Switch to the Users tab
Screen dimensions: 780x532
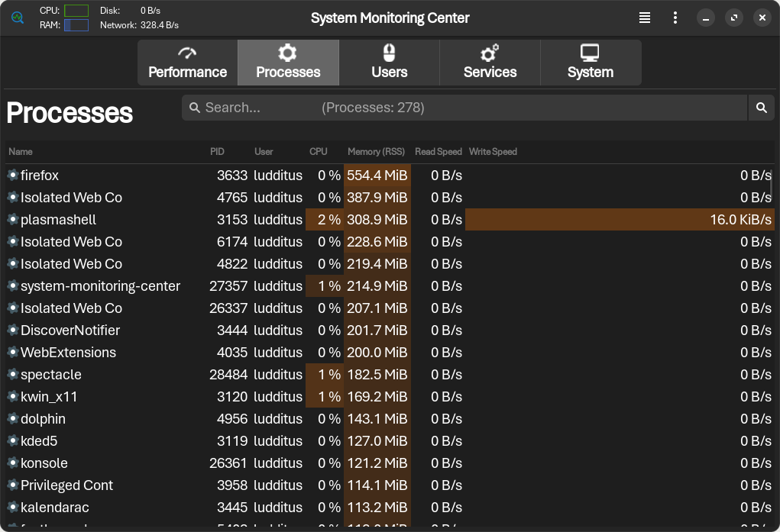click(x=389, y=63)
